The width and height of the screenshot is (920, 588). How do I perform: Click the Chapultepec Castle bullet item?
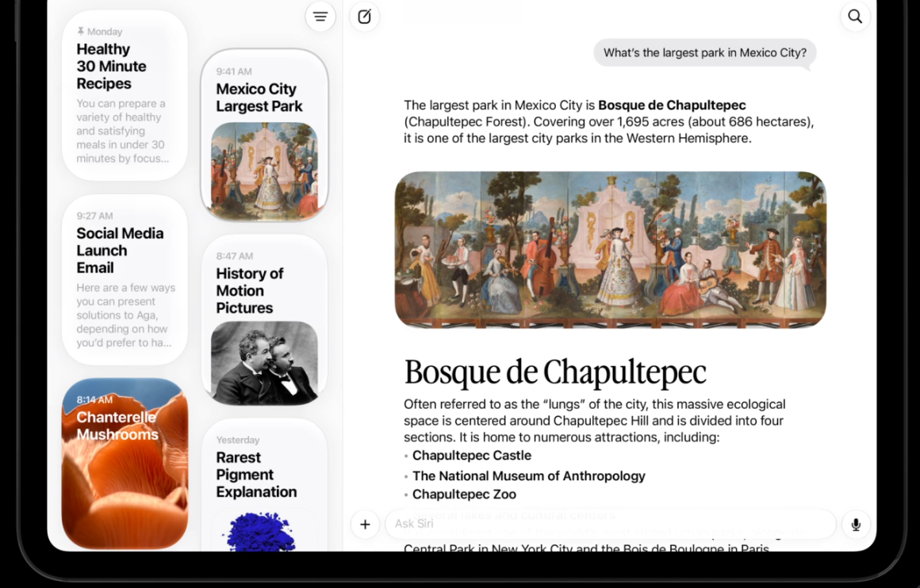tap(472, 456)
